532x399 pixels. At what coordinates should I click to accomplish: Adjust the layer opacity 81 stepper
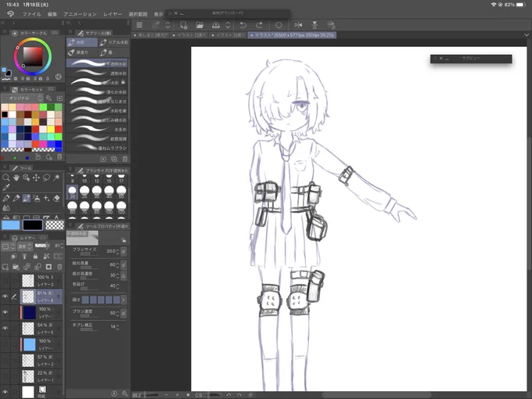[62, 246]
